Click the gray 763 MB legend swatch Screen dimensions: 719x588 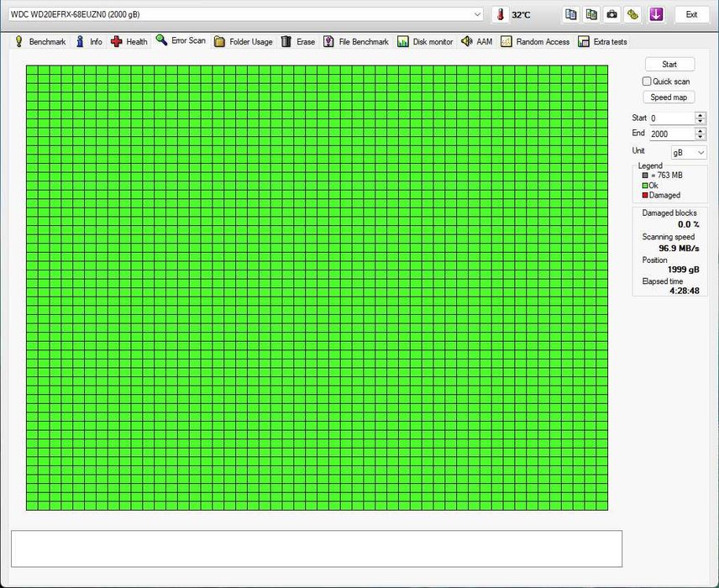click(x=645, y=176)
